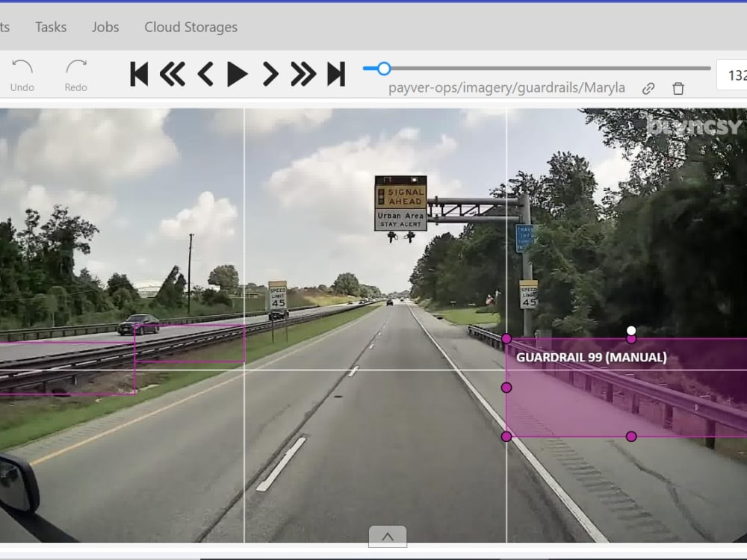Go to the next frame
Viewport: 747px width, 560px height.
click(x=270, y=74)
